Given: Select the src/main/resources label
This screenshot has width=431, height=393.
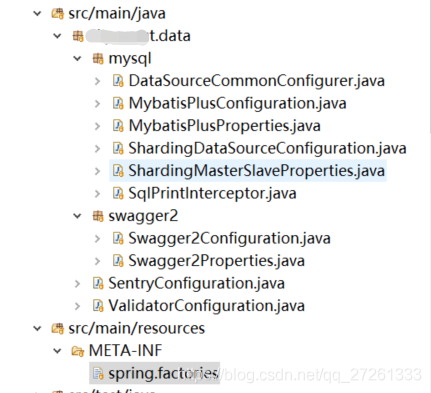Looking at the screenshot, I should [x=137, y=329].
